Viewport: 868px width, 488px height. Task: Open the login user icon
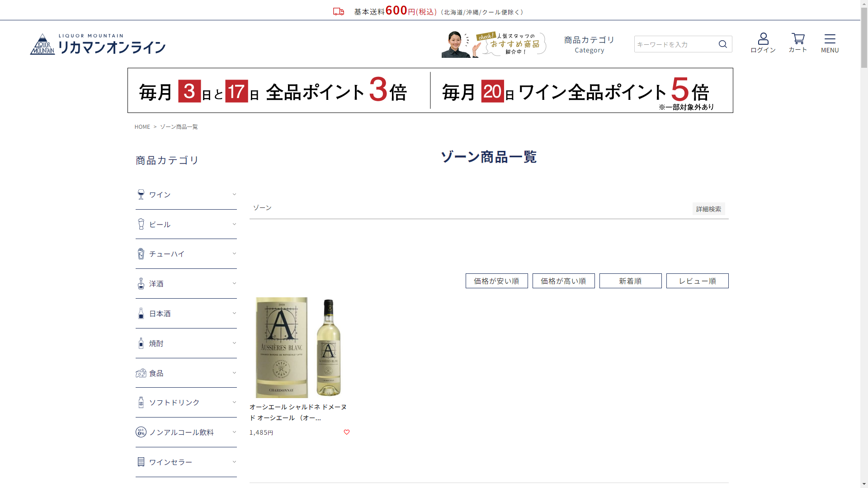[763, 39]
